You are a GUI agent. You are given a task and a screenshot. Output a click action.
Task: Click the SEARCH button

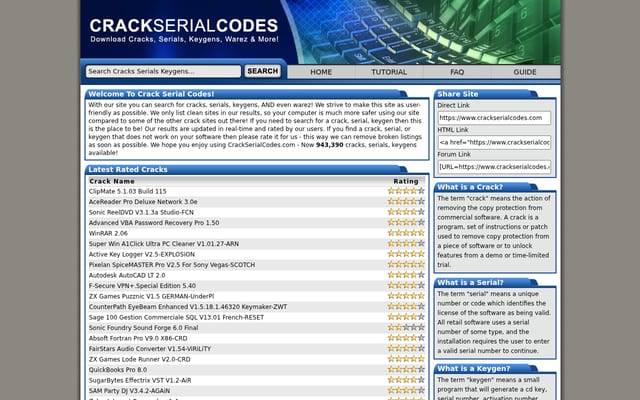point(262,71)
